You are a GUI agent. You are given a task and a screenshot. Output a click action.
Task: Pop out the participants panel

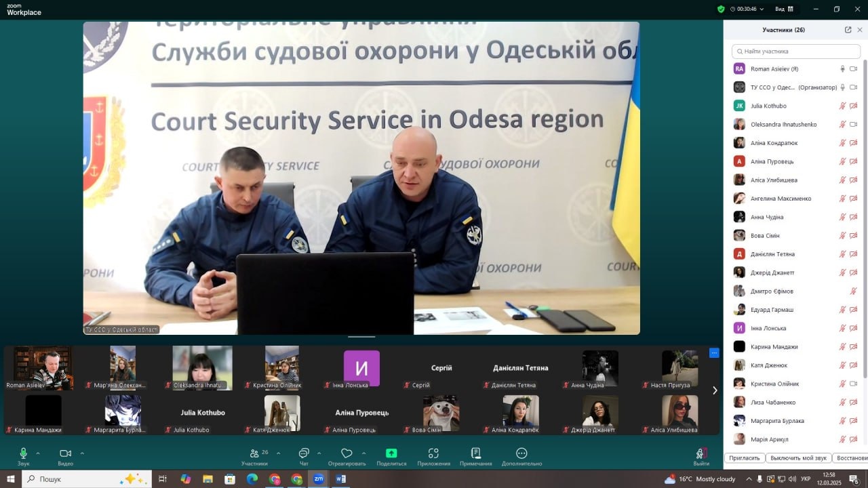848,30
